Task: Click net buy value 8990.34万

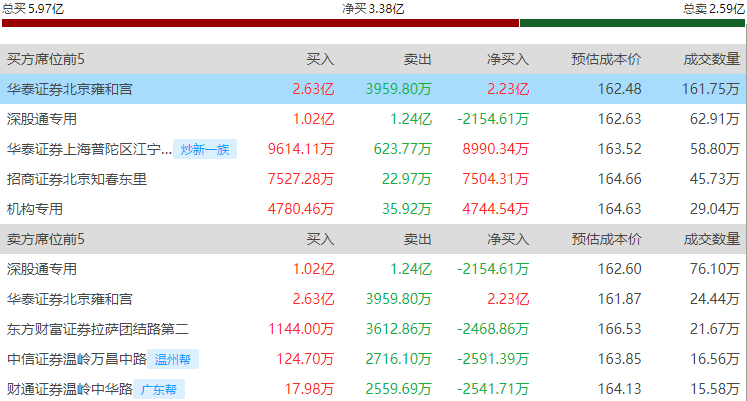Action: coord(495,149)
